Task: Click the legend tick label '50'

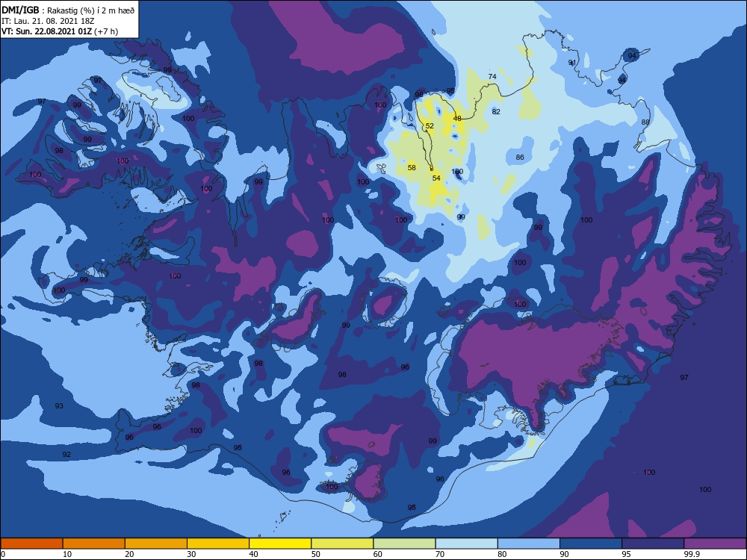Action: tap(316, 554)
